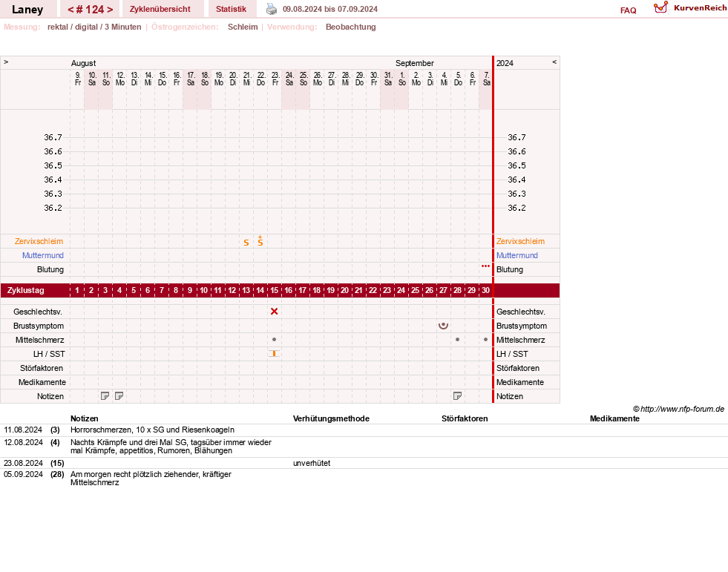Click the left Medikamente row label
728x572 pixels.
(42, 383)
